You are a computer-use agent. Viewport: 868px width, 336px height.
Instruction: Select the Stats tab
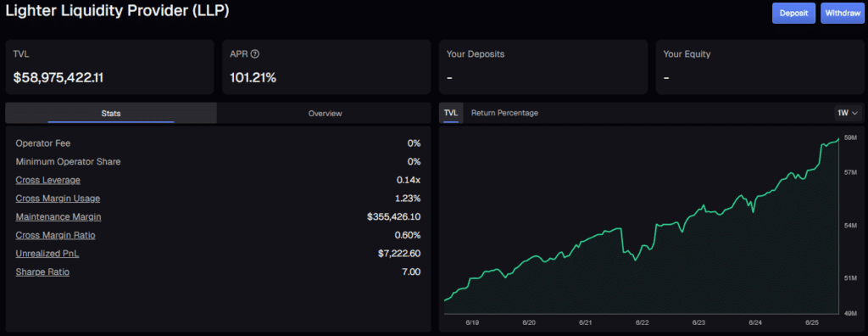tap(111, 113)
